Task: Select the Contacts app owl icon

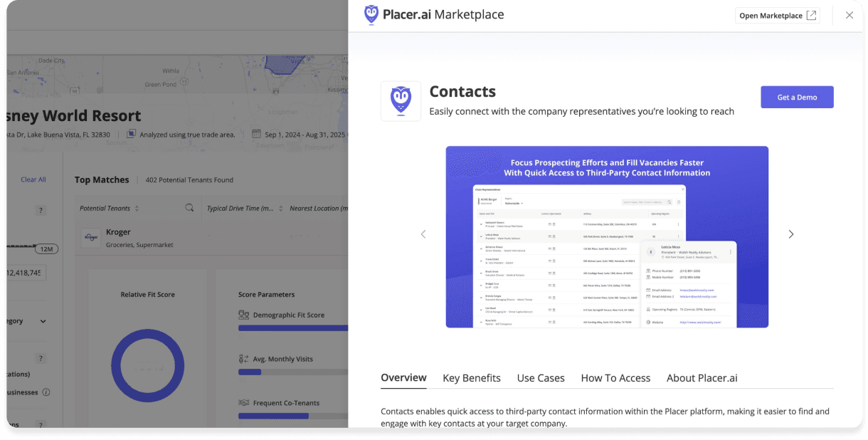Action: coord(401,100)
